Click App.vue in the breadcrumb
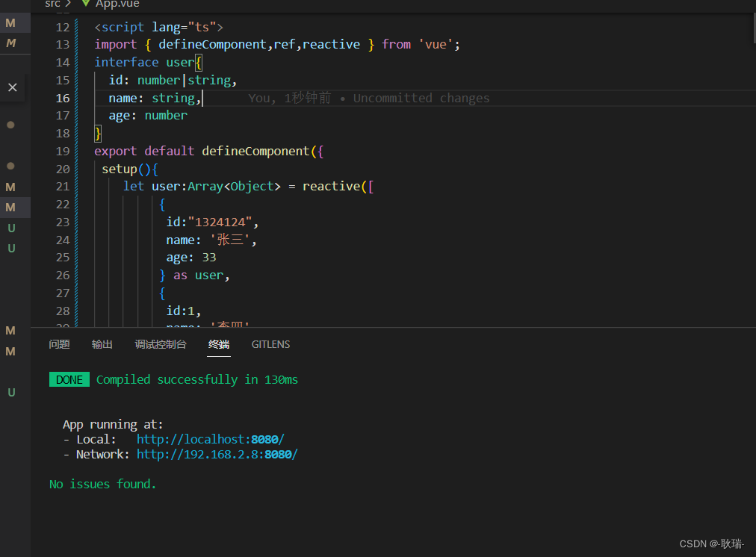Screen dimensions: 756x557 [117, 4]
